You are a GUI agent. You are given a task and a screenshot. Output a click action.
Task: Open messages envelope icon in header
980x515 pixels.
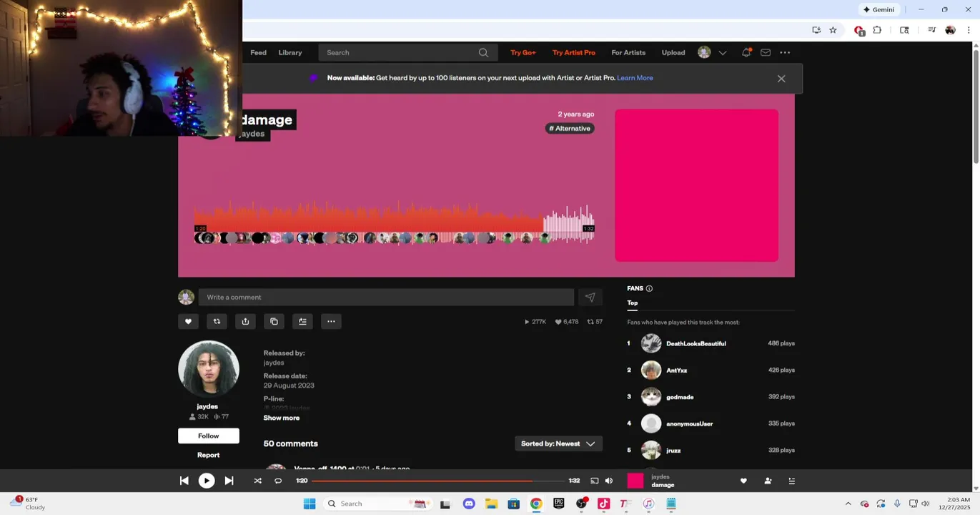[x=766, y=52]
